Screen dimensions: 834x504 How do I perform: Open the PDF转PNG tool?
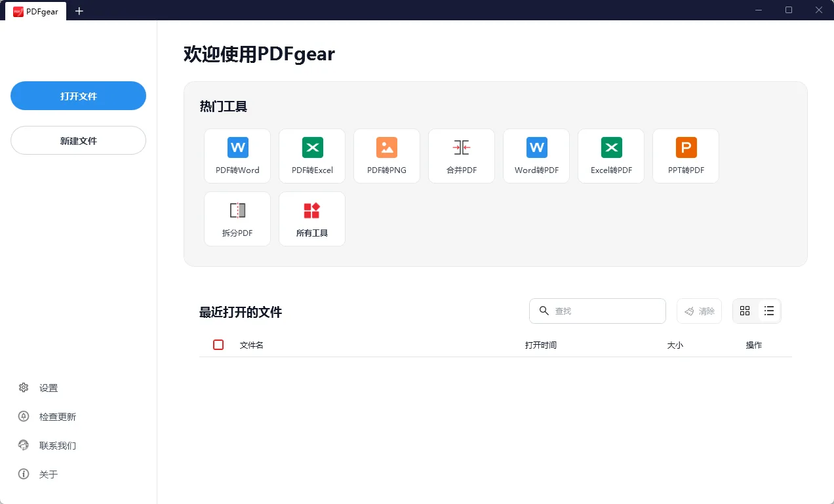(x=387, y=156)
